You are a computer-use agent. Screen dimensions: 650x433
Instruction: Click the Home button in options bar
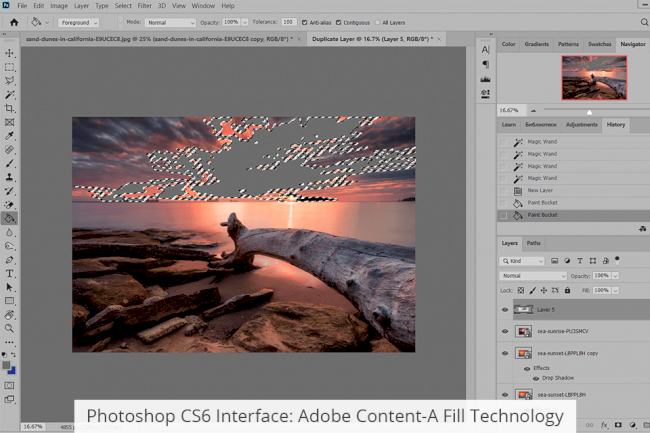pos(14,22)
